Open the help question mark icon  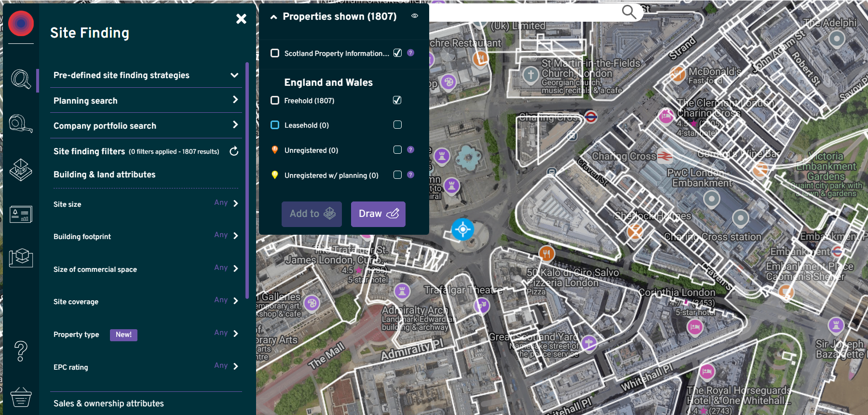[21, 351]
